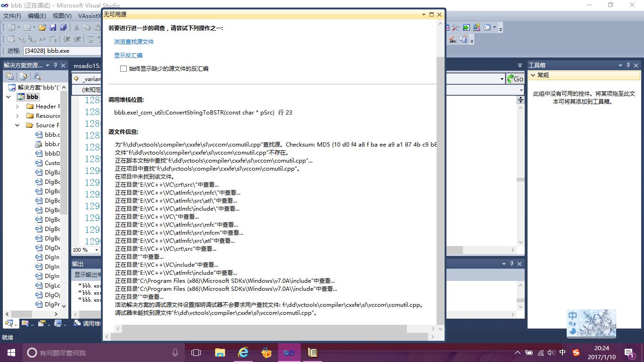
Task: Click Windows Start button
Action: click(11, 352)
